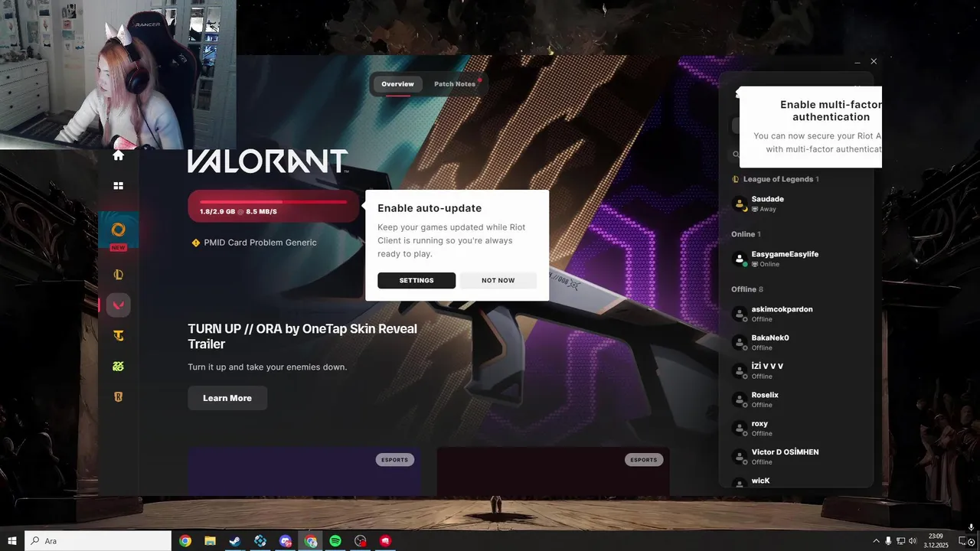Open Steam from the taskbar
The image size is (980, 551).
pyautogui.click(x=235, y=541)
